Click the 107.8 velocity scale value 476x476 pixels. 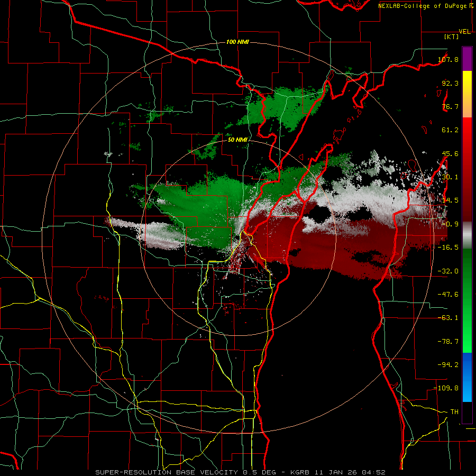point(448,59)
